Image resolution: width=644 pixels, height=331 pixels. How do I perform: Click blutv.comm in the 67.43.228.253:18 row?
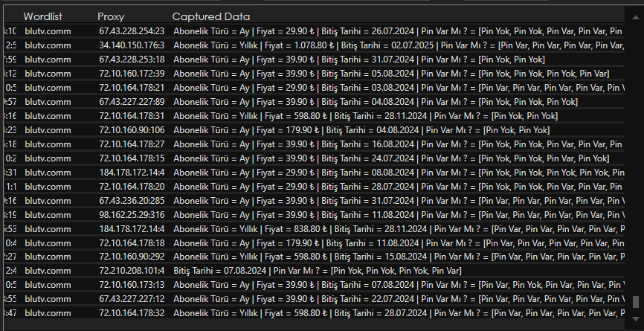click(x=48, y=60)
